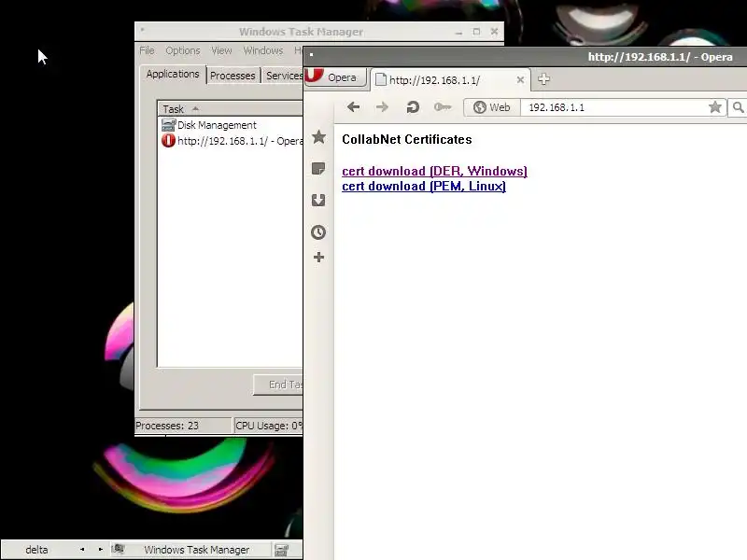Image resolution: width=747 pixels, height=560 pixels.
Task: Click the Web globe badge in address bar
Action: tap(492, 107)
